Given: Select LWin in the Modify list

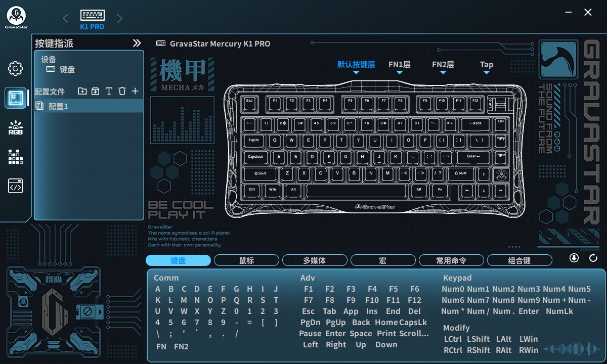Looking at the screenshot, I should [529, 339].
